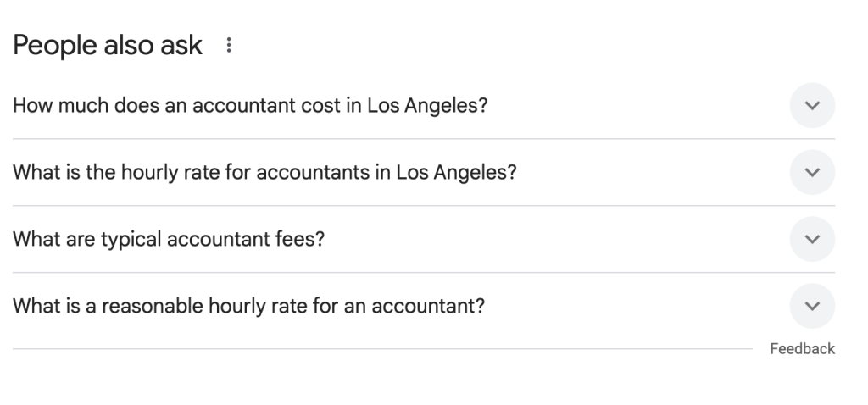Click the down arrow beside hourly rate Los Angeles question
This screenshot has height=405, width=868.
(x=812, y=173)
